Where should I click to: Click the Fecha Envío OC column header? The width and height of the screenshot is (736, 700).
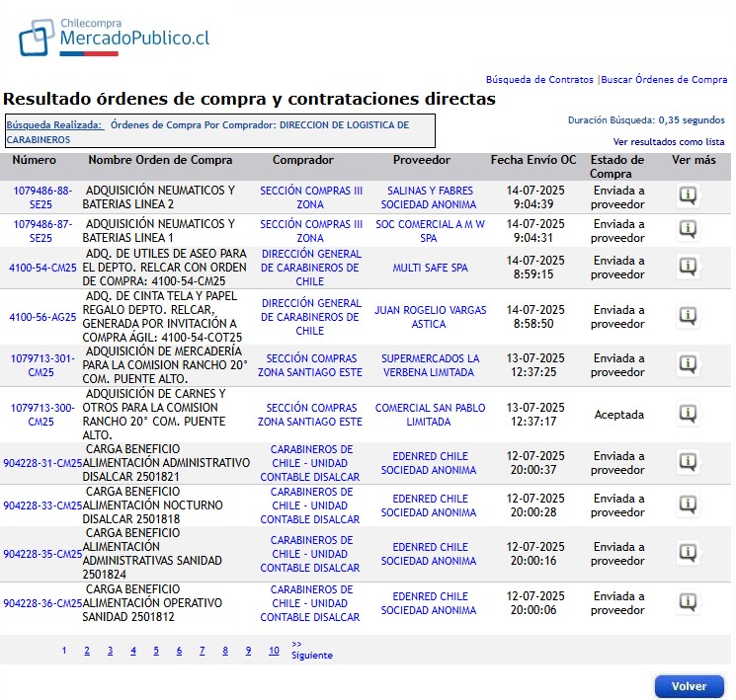[533, 160]
